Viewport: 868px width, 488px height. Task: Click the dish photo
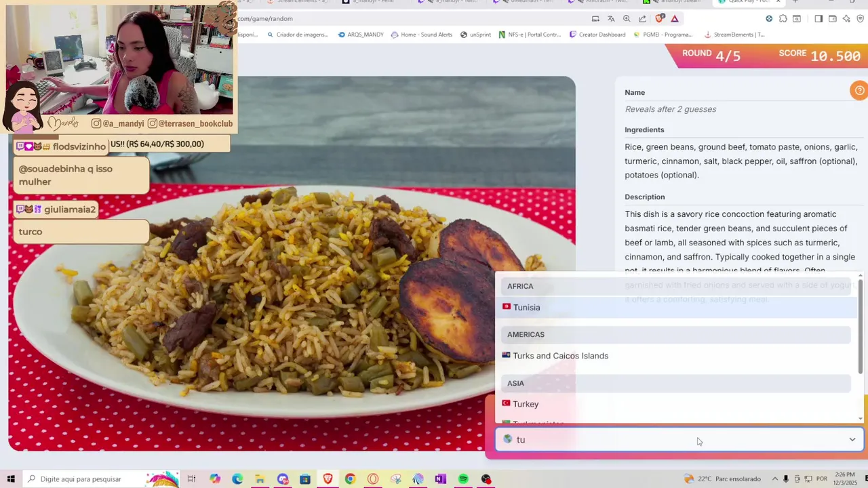coord(292,263)
